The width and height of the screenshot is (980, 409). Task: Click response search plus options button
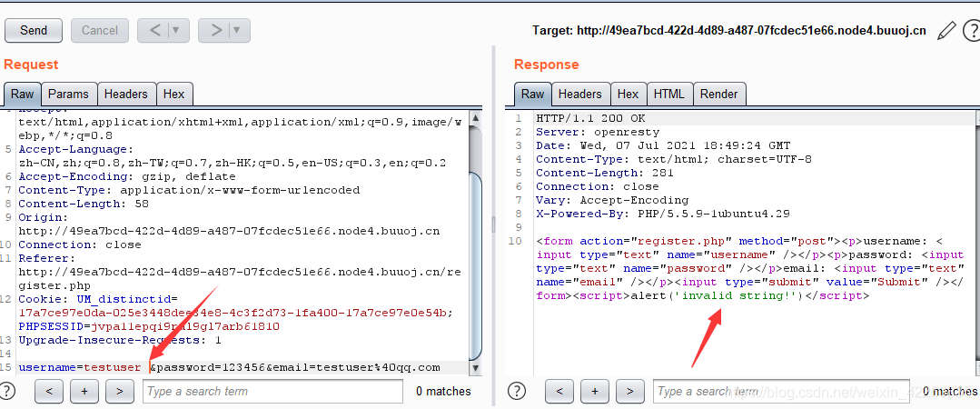tap(595, 392)
